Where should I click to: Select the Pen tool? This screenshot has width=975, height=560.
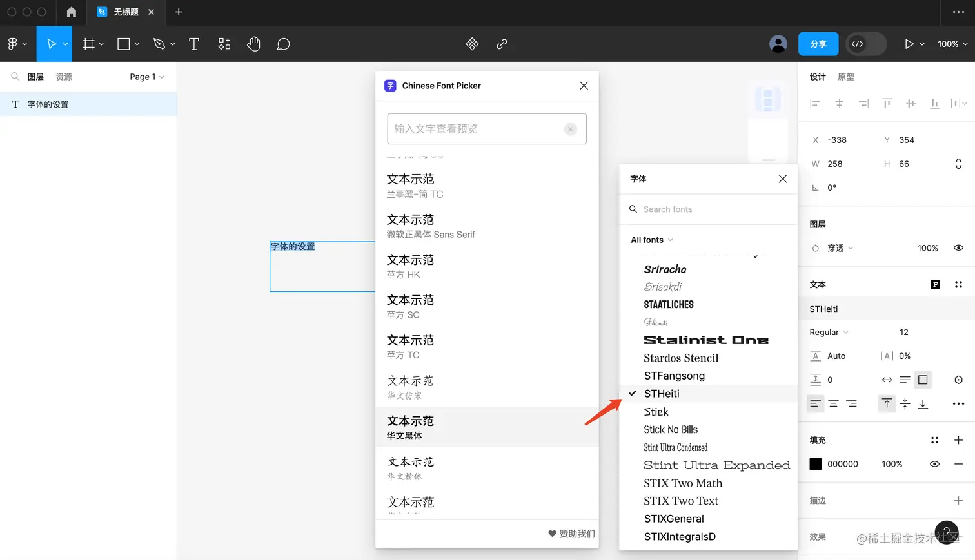point(159,44)
